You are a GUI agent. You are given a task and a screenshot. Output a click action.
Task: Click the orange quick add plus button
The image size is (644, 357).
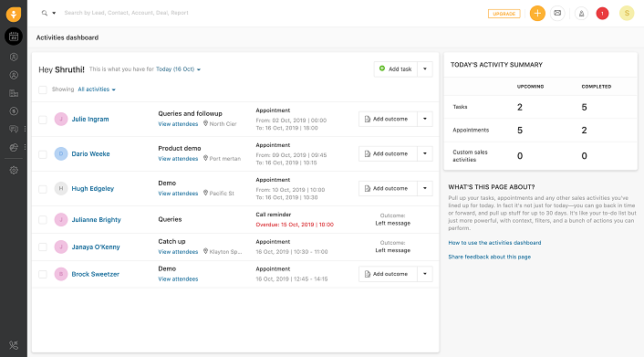click(537, 13)
